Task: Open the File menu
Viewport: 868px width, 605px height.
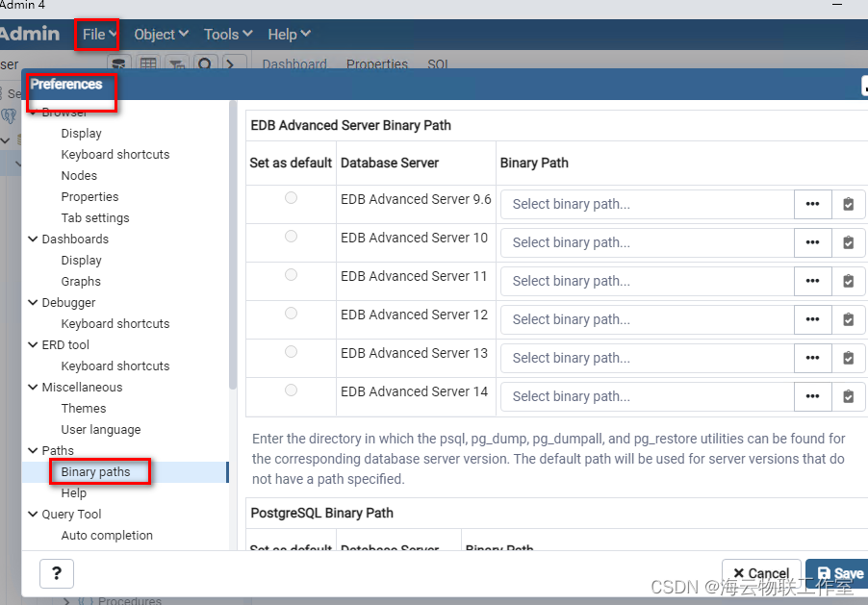Action: click(100, 35)
